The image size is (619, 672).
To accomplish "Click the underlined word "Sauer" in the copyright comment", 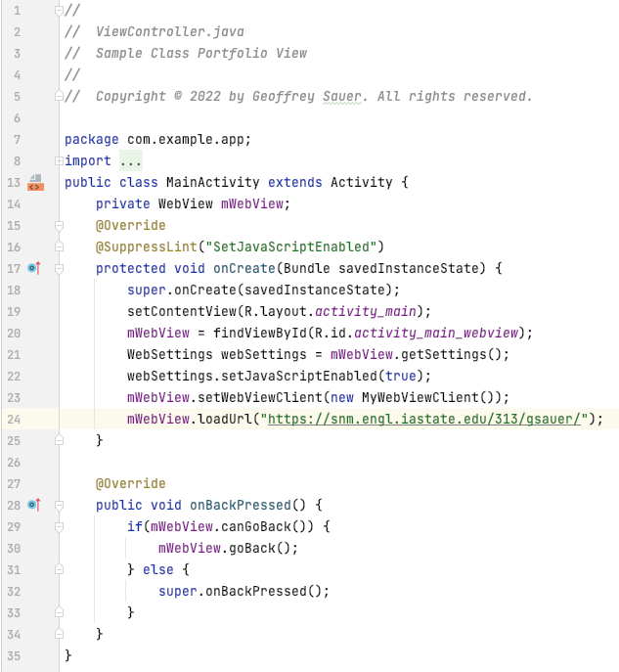I will pyautogui.click(x=342, y=97).
